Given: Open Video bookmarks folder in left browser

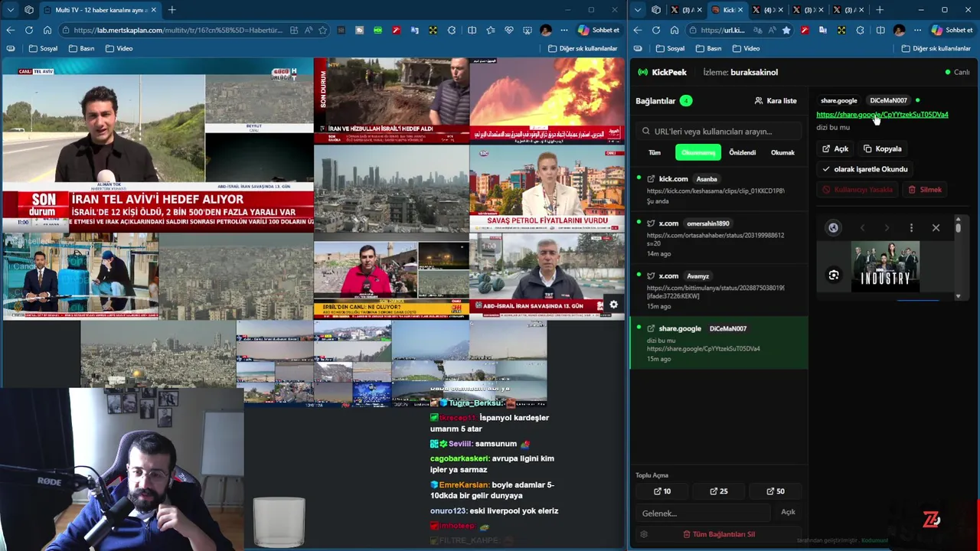Looking at the screenshot, I should tap(119, 48).
